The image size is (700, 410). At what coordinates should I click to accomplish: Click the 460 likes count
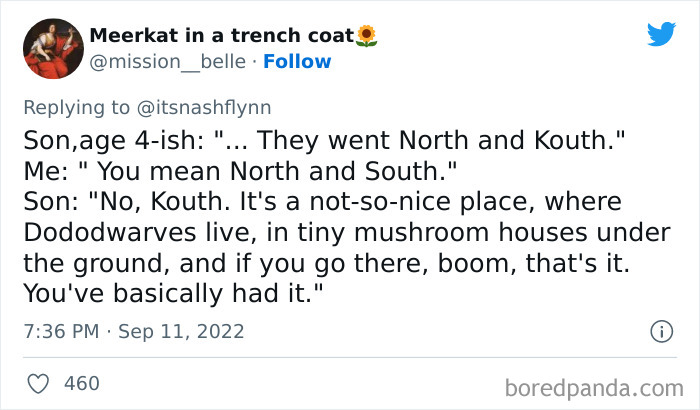(x=81, y=382)
